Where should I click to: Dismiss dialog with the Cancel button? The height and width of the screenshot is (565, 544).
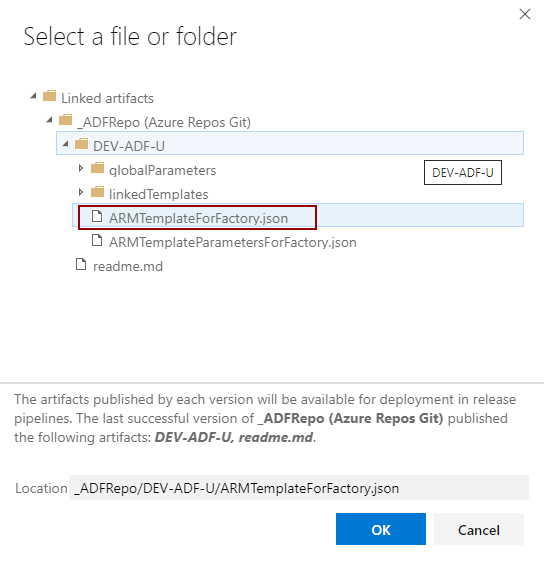click(x=479, y=529)
